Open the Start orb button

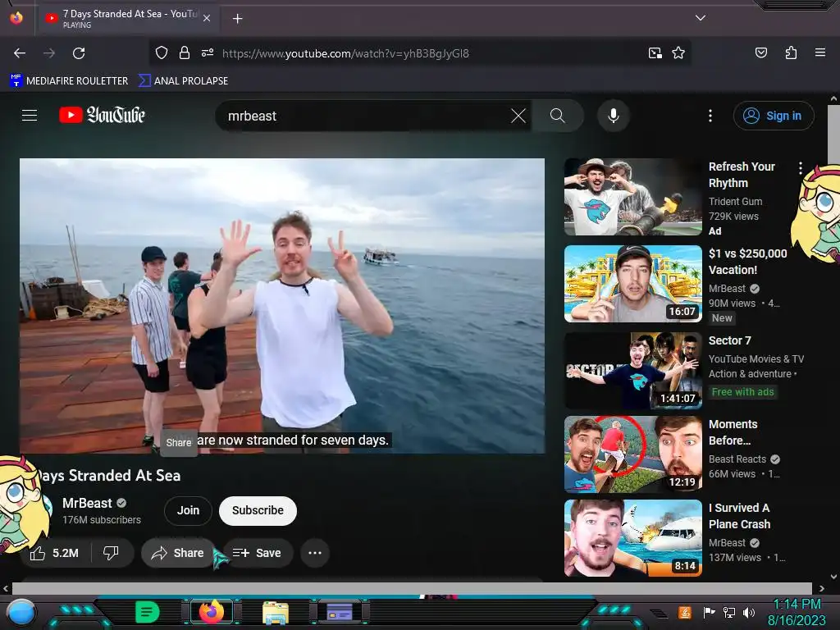(x=21, y=612)
